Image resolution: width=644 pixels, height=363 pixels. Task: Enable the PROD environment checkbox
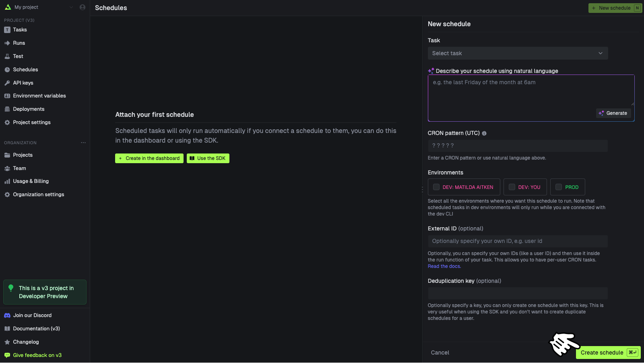click(x=558, y=187)
